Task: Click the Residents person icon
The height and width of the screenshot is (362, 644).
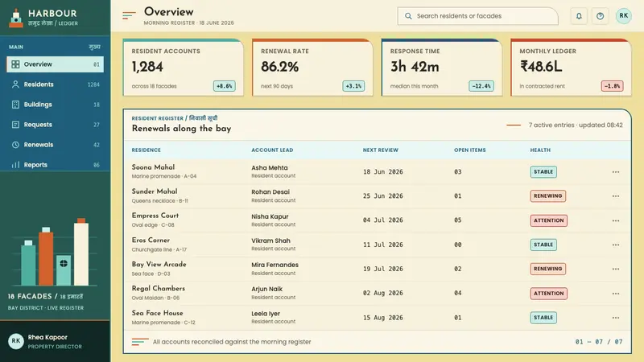Action: click(x=15, y=84)
